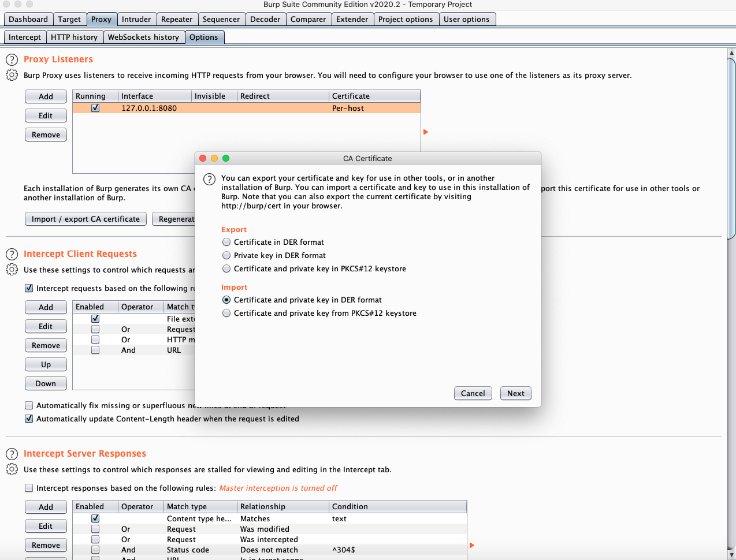The width and height of the screenshot is (736, 560).
Task: Remove the selected proxy listener
Action: (46, 135)
